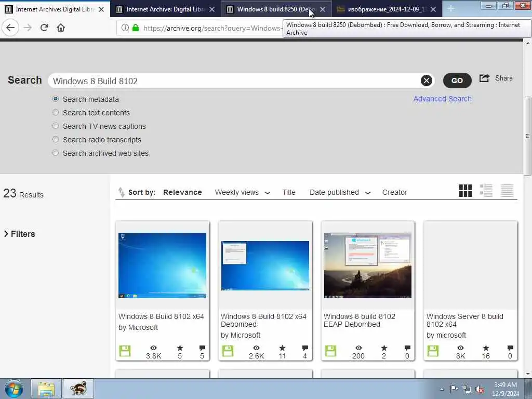Image resolution: width=532 pixels, height=399 pixels.
Task: Click the browser address bar URL
Action: pyautogui.click(x=212, y=28)
